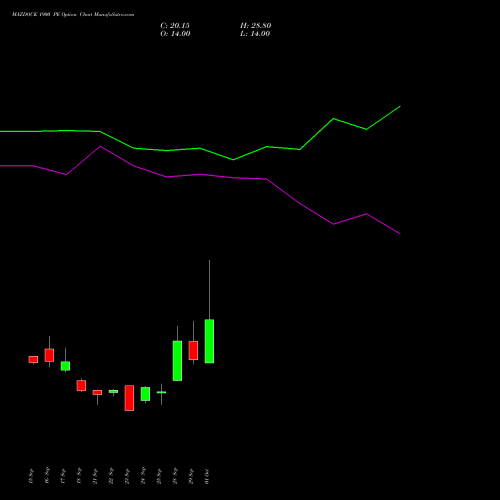Select the 29 Sep red candle

(193, 350)
